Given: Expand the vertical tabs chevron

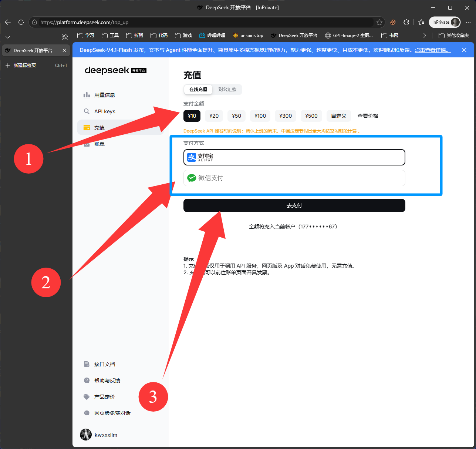Looking at the screenshot, I should click(x=8, y=37).
